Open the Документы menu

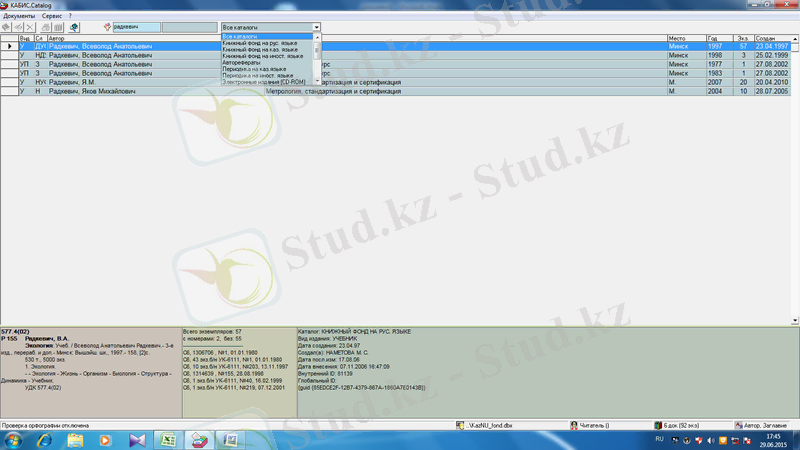pyautogui.click(x=19, y=16)
